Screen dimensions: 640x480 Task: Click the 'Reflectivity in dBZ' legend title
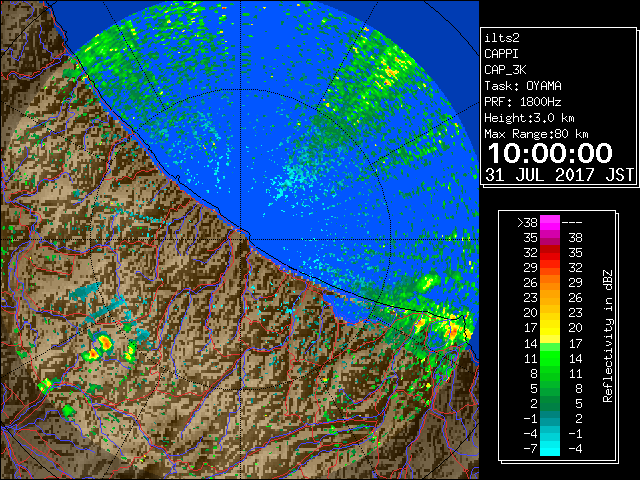tap(608, 336)
